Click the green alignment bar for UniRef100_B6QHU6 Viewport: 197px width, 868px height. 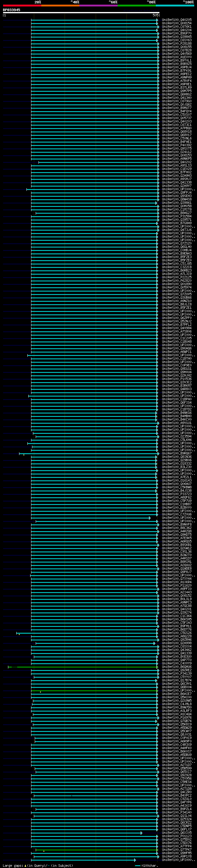[83, 667]
